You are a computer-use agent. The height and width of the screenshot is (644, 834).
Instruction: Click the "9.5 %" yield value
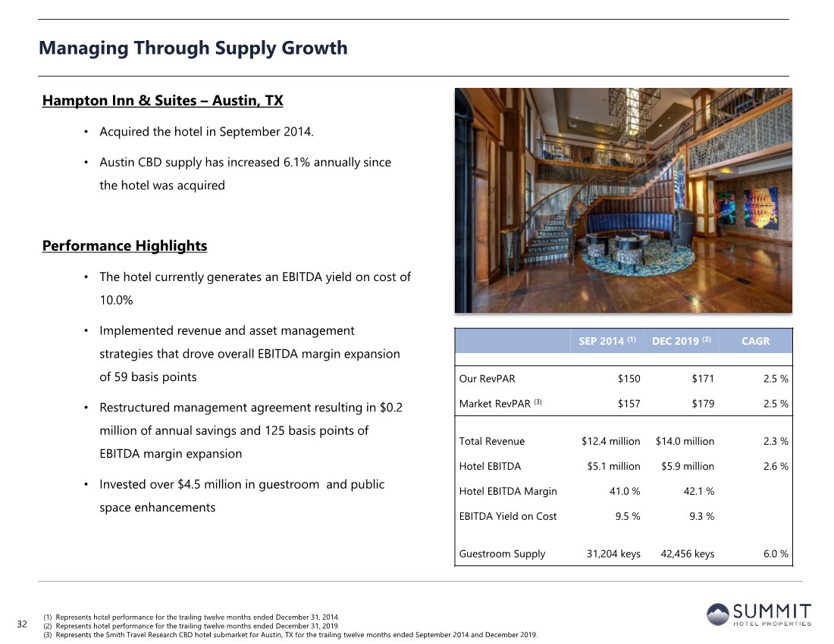point(628,516)
